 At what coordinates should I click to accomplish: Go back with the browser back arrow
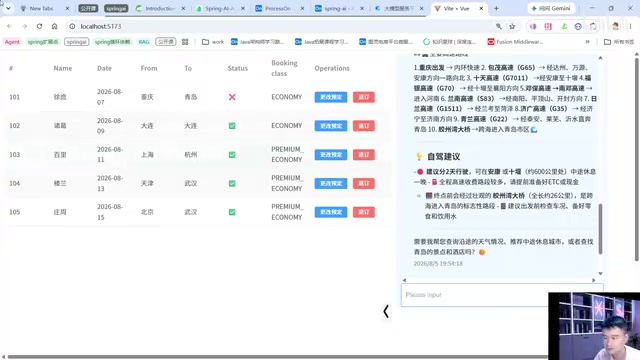[9, 26]
